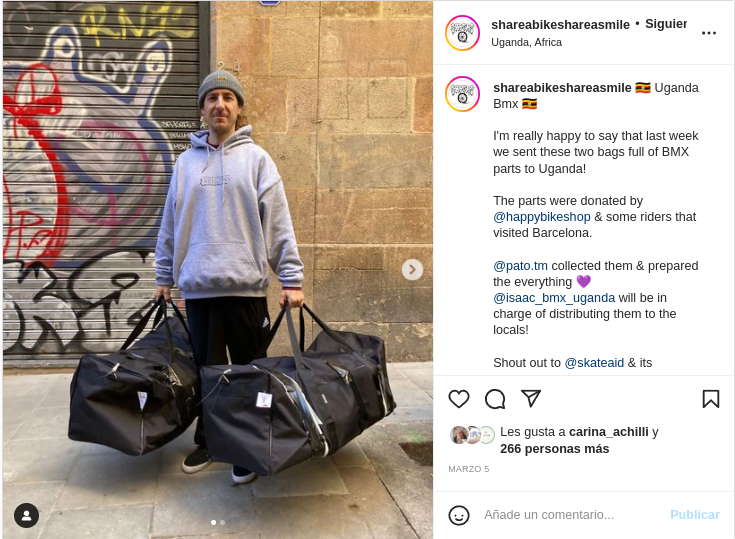Open more options three-dot menu
735x539 pixels.
pos(709,33)
